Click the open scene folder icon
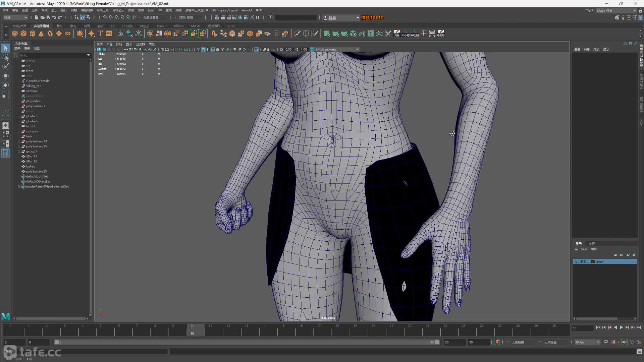 pyautogui.click(x=43, y=17)
